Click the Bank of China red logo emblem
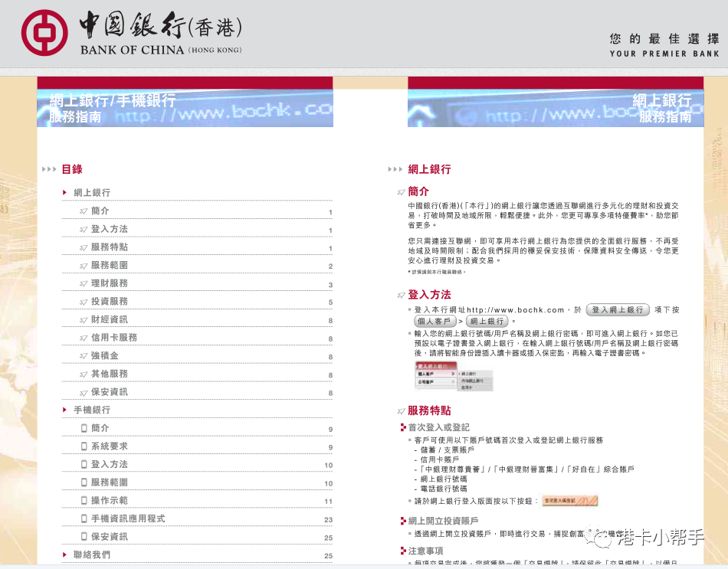This screenshot has height=569, width=728. (44, 34)
